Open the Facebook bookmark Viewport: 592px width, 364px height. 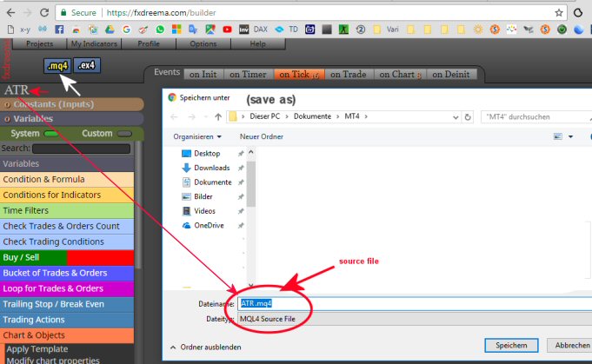click(59, 30)
